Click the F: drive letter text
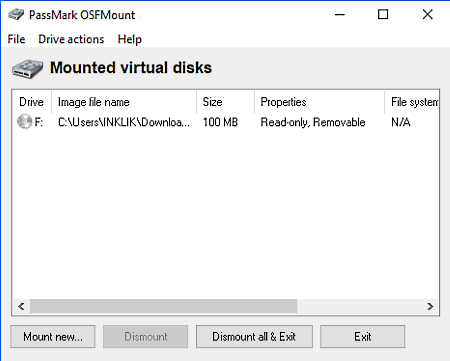Screen dimensions: 450x361 coord(39,122)
